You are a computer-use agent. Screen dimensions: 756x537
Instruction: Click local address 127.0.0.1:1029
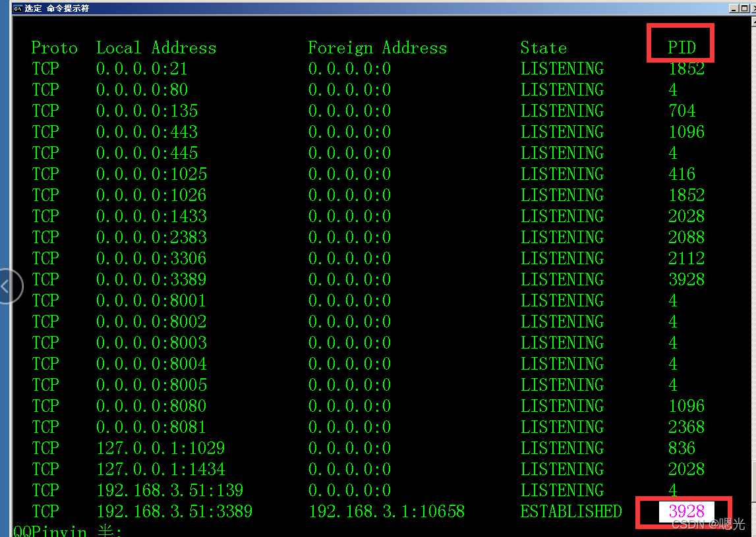(x=161, y=448)
